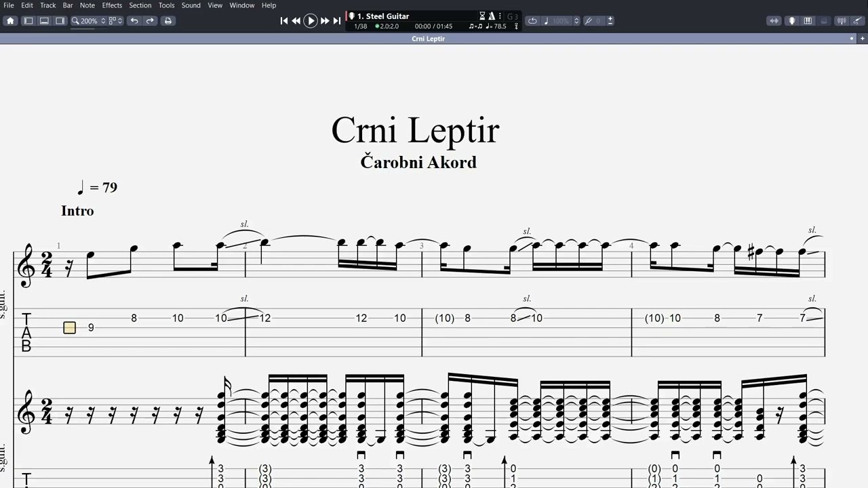868x488 pixels.
Task: Show the fretboard view
Action: point(791,21)
